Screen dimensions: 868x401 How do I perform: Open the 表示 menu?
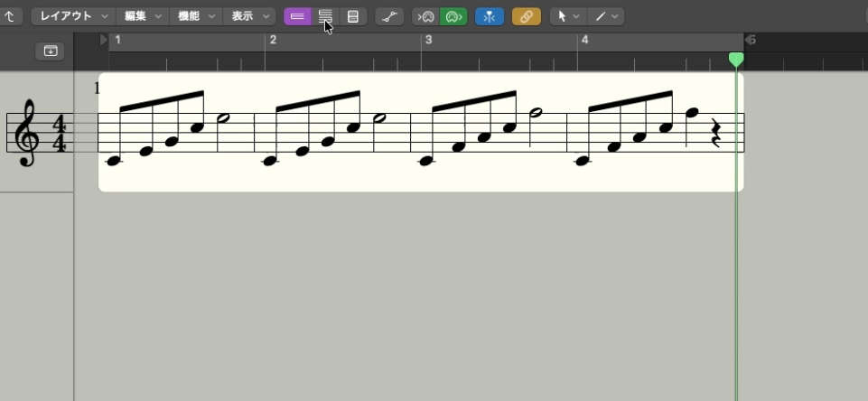248,16
